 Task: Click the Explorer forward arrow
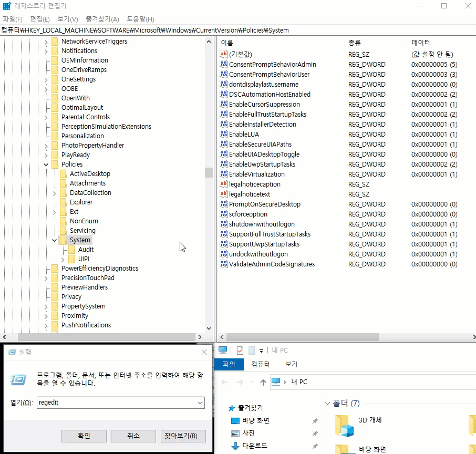(240, 382)
